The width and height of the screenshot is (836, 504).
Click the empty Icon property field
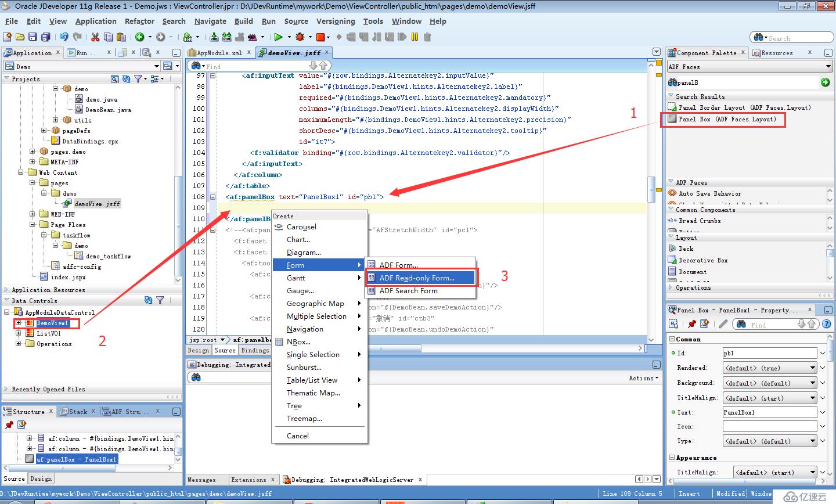pos(770,426)
